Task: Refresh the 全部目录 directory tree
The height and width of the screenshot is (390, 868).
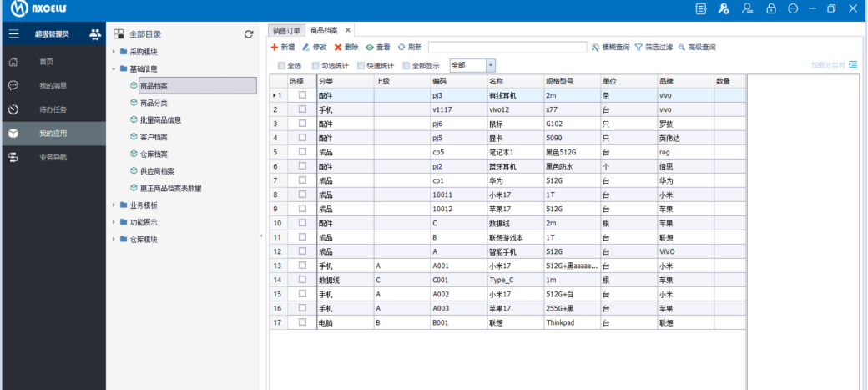Action: point(248,34)
